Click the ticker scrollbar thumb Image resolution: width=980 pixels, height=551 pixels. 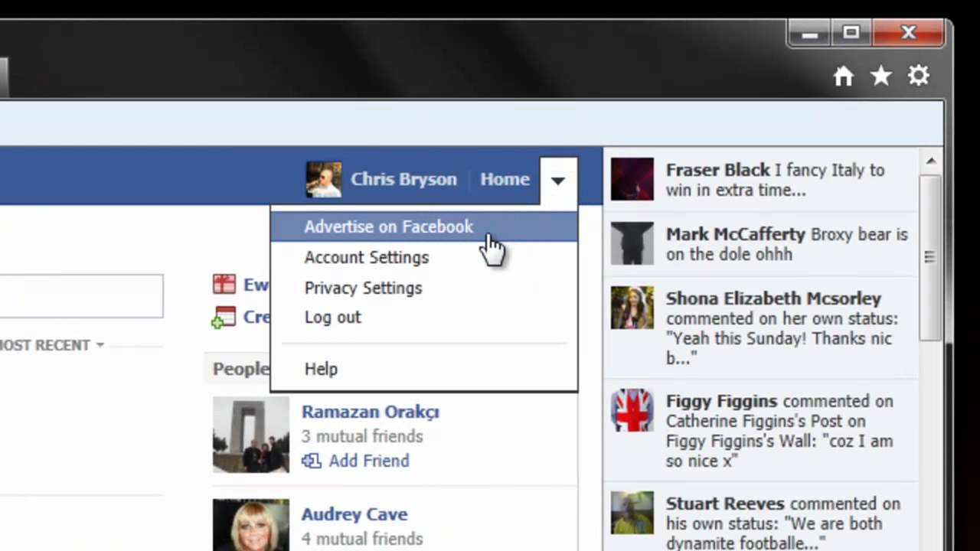tap(930, 257)
